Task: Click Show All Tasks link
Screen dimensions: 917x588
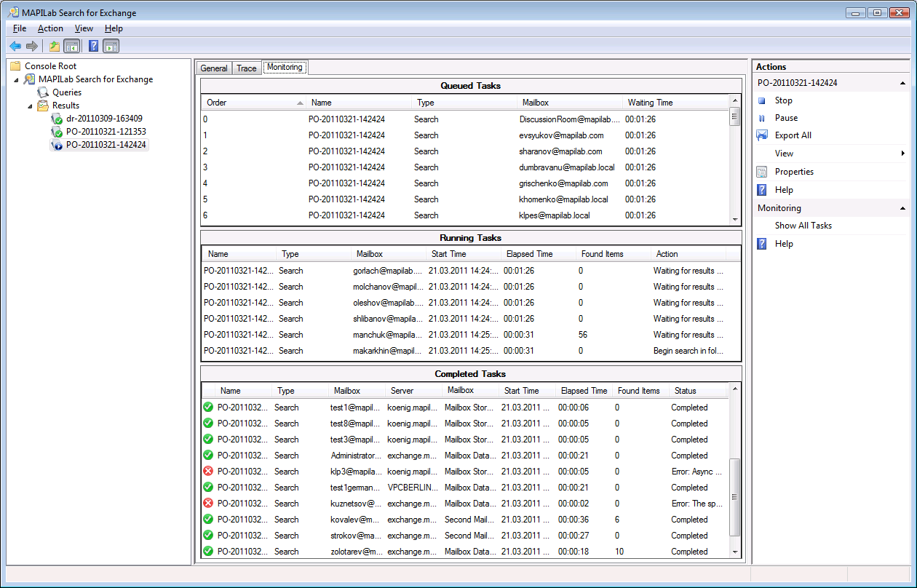Action: pos(803,226)
